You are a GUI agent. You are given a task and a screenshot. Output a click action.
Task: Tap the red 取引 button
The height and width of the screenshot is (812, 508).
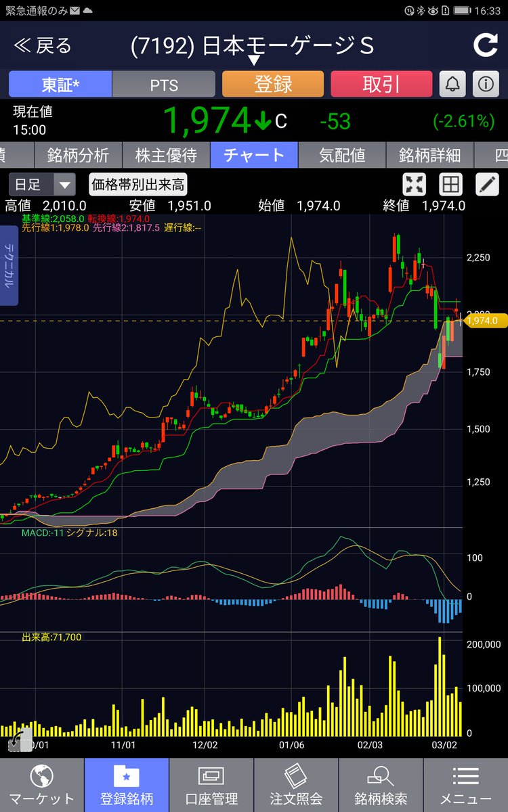(x=381, y=85)
